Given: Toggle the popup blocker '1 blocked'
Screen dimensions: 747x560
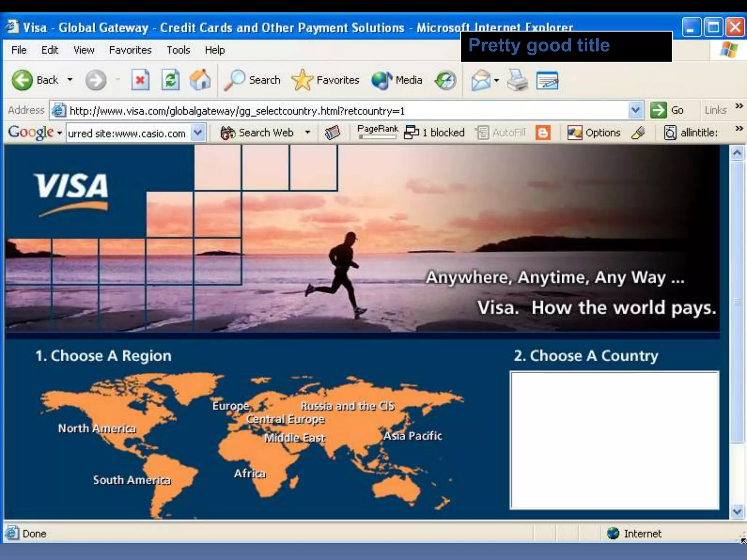Looking at the screenshot, I should pyautogui.click(x=435, y=132).
